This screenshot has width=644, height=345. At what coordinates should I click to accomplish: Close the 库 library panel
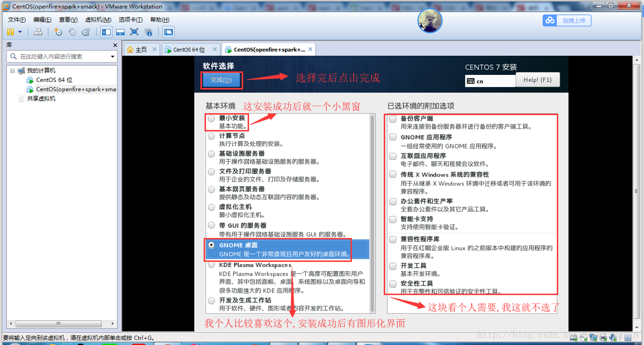click(x=114, y=45)
